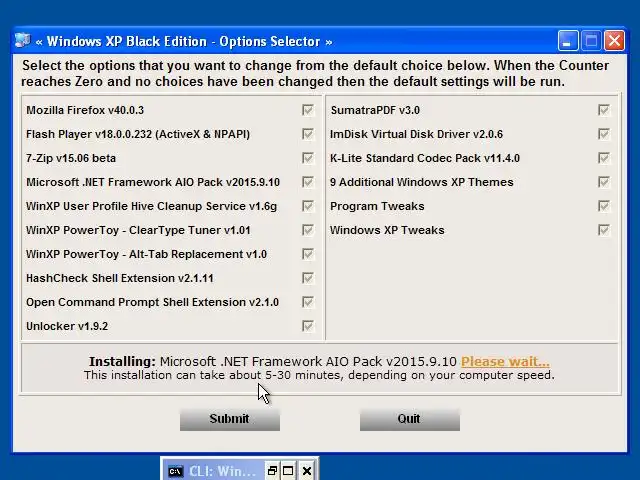The height and width of the screenshot is (480, 640).
Task: Click the Quit button
Action: [410, 419]
